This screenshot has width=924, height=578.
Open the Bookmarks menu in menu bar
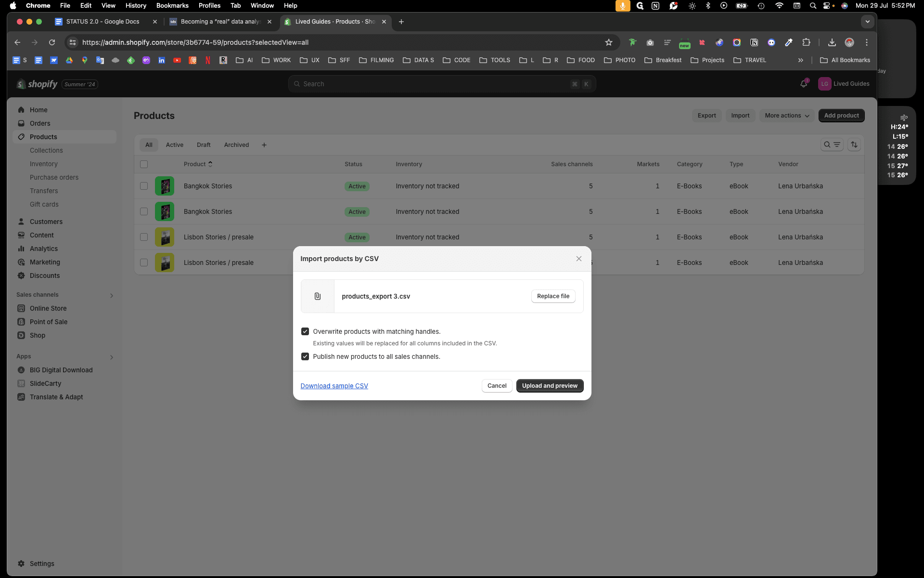[x=172, y=6]
